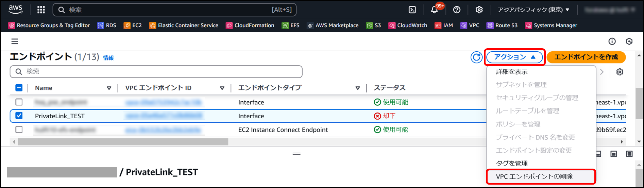This screenshot has width=644, height=188.
Task: Choose タグを管理 from the action menu
Action: (x=512, y=163)
